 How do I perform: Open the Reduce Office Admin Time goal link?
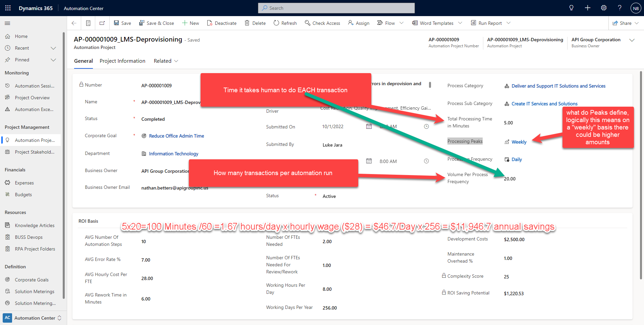click(176, 136)
